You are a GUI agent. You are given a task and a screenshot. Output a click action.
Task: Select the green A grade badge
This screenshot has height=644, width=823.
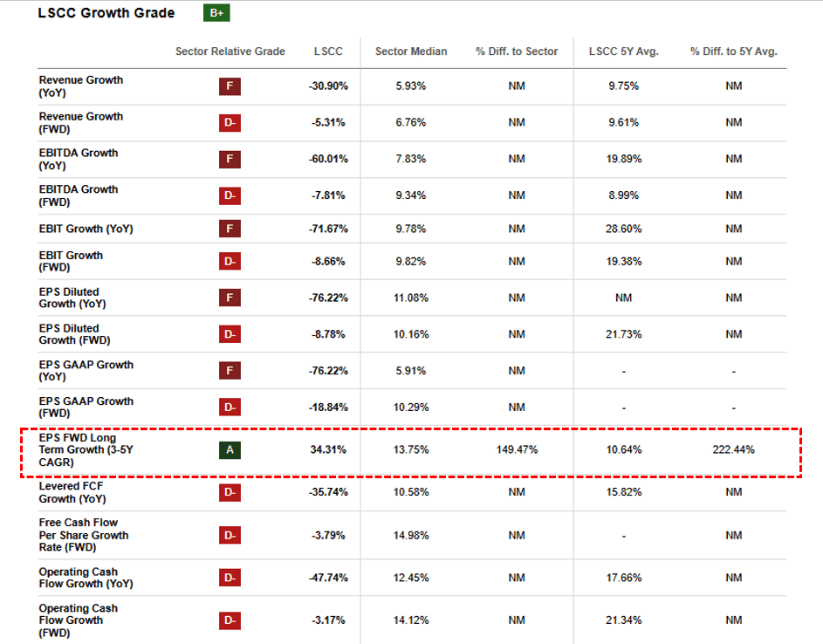[x=230, y=450]
